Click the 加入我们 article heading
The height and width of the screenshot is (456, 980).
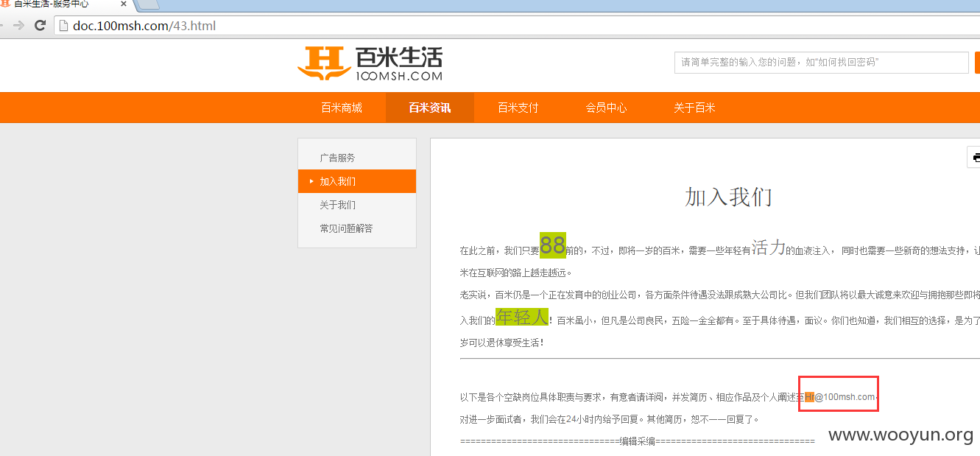[728, 197]
